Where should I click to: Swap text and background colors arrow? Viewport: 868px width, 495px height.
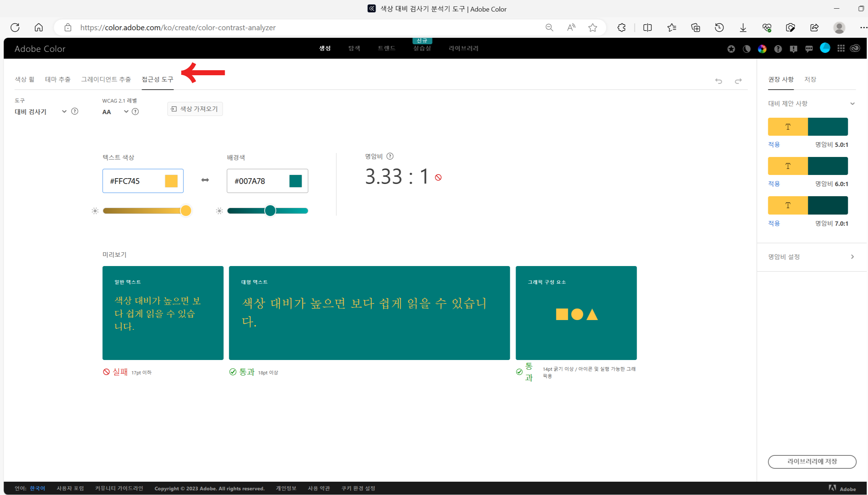pos(205,180)
